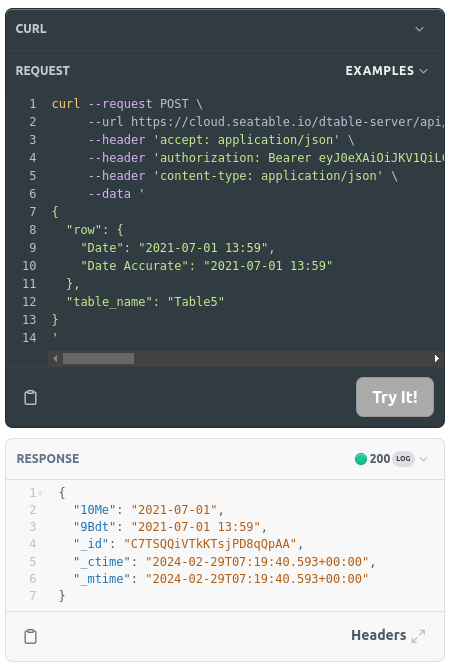This screenshot has width=452, height=668.
Task: Open the EXAMPLES dropdown
Action: click(x=386, y=71)
